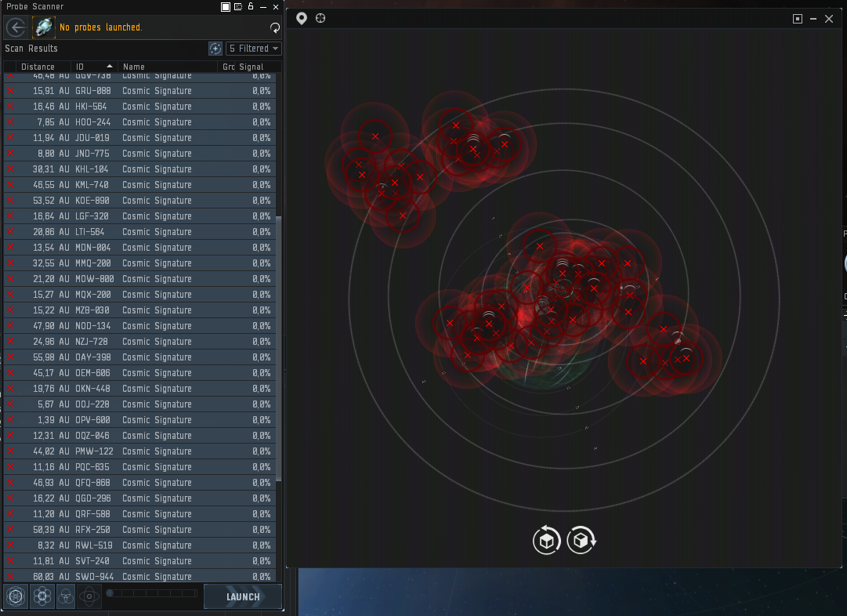The height and width of the screenshot is (616, 847).
Task: Select the QGD-296 signature row
Action: click(139, 498)
